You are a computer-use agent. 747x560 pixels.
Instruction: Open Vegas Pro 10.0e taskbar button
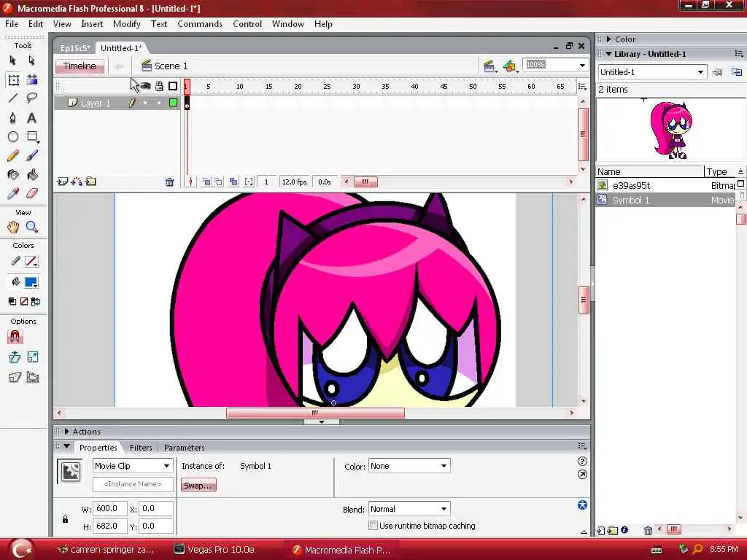pyautogui.click(x=214, y=550)
